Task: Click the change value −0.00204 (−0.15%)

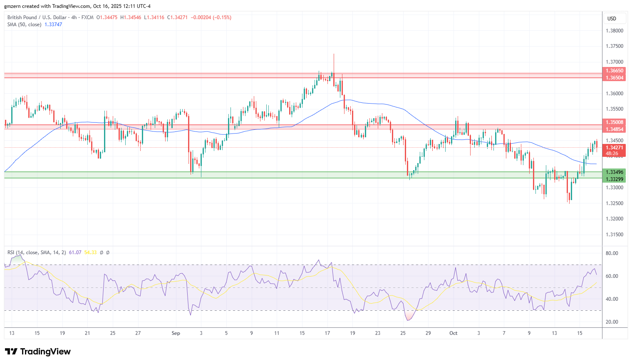Action: 211,17
